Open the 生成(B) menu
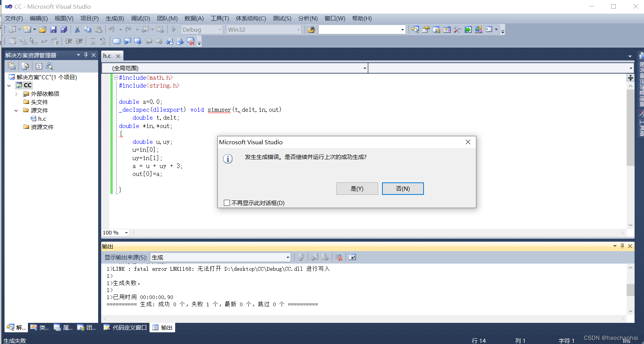Screen dimensions: 644x344 [115, 18]
